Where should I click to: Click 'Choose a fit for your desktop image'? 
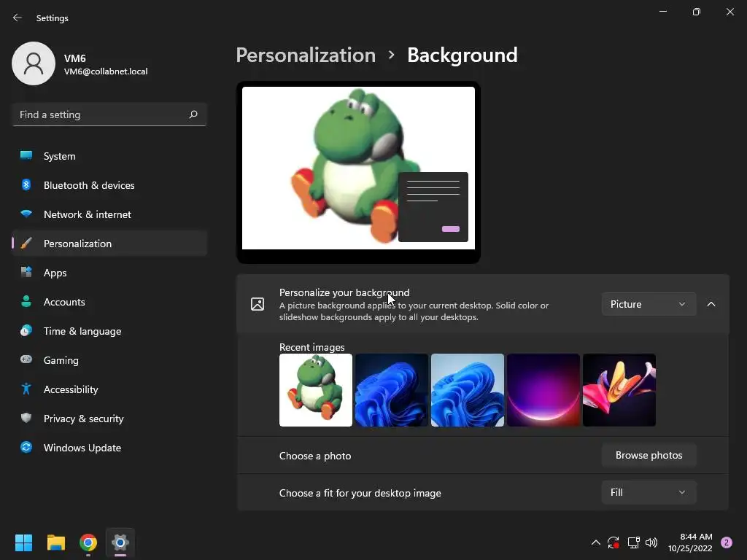click(x=360, y=493)
